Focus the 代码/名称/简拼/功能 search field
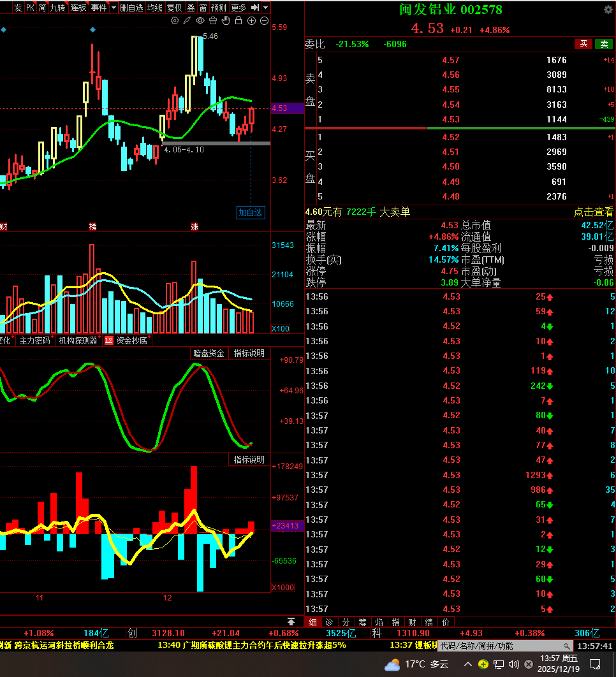This screenshot has width=616, height=677. click(x=505, y=646)
